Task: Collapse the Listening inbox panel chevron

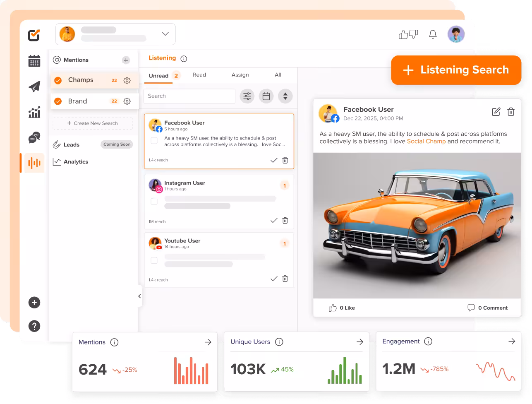Action: click(139, 296)
